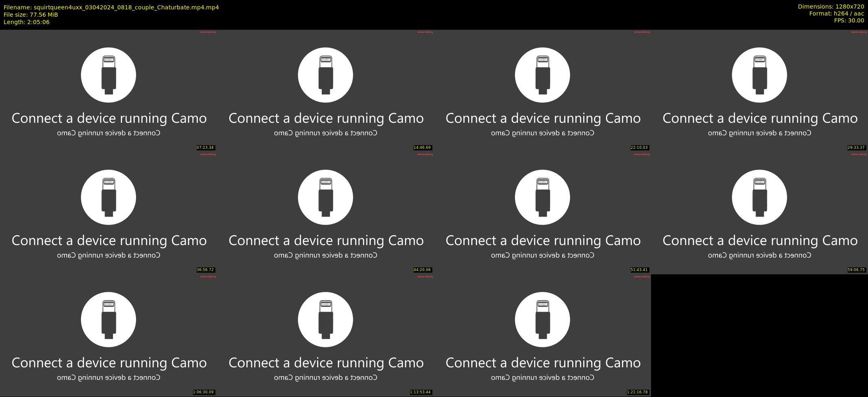The width and height of the screenshot is (868, 397).
Task: Select the Length 2:05:06 text
Action: (26, 22)
